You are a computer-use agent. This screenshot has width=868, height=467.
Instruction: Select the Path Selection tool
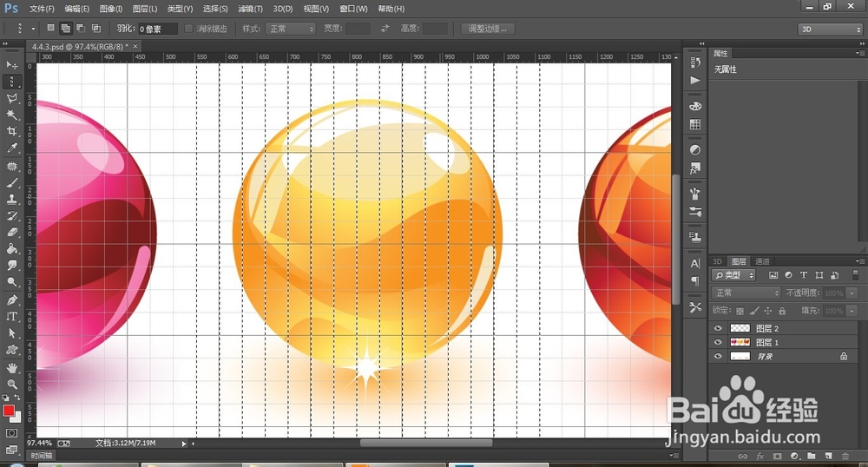point(11,333)
